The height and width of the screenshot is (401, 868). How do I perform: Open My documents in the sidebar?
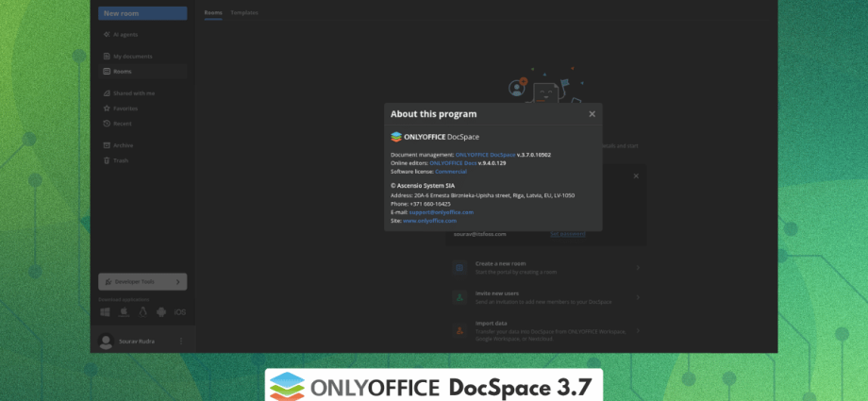128,57
